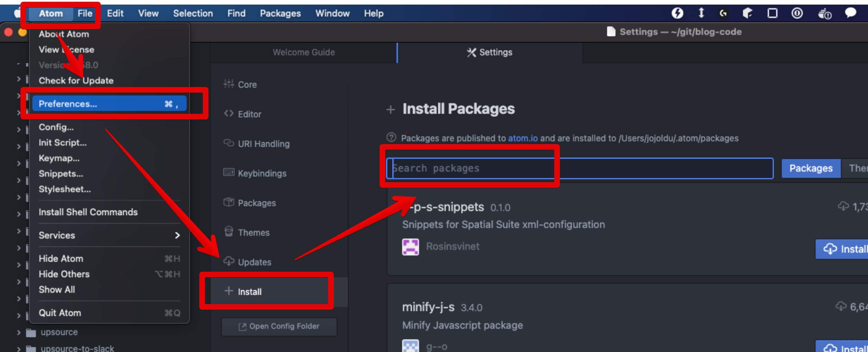Image resolution: width=868 pixels, height=352 pixels.
Task: Click "Snippets for Spatial Suite xml-configuration" text
Action: [x=504, y=224]
